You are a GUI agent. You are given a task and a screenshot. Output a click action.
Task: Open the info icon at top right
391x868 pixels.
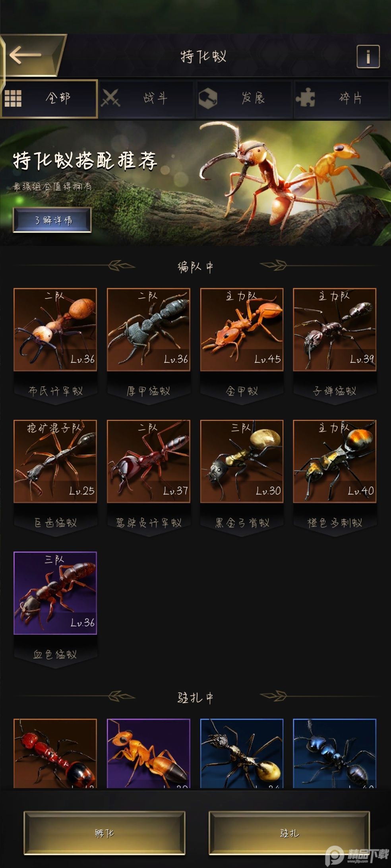(368, 57)
